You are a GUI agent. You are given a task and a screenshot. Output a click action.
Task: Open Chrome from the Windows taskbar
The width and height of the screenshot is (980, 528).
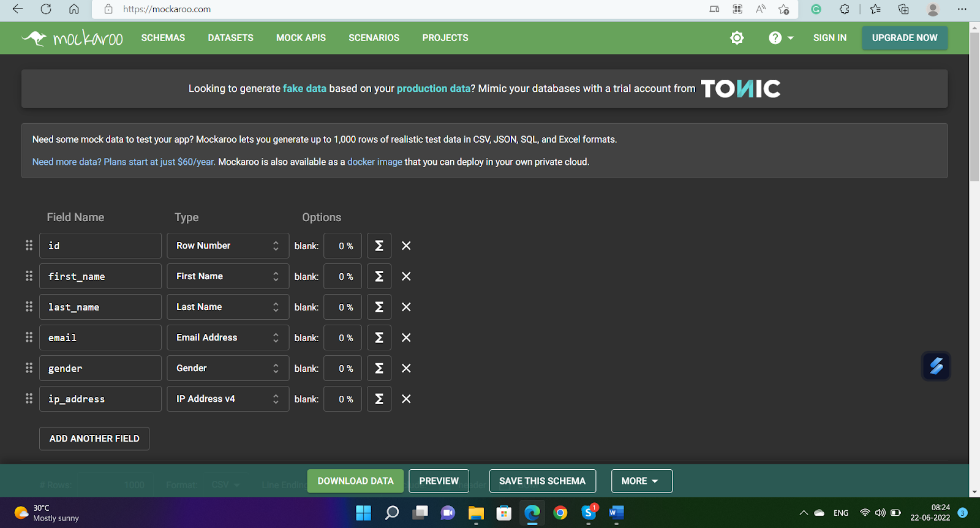point(560,513)
